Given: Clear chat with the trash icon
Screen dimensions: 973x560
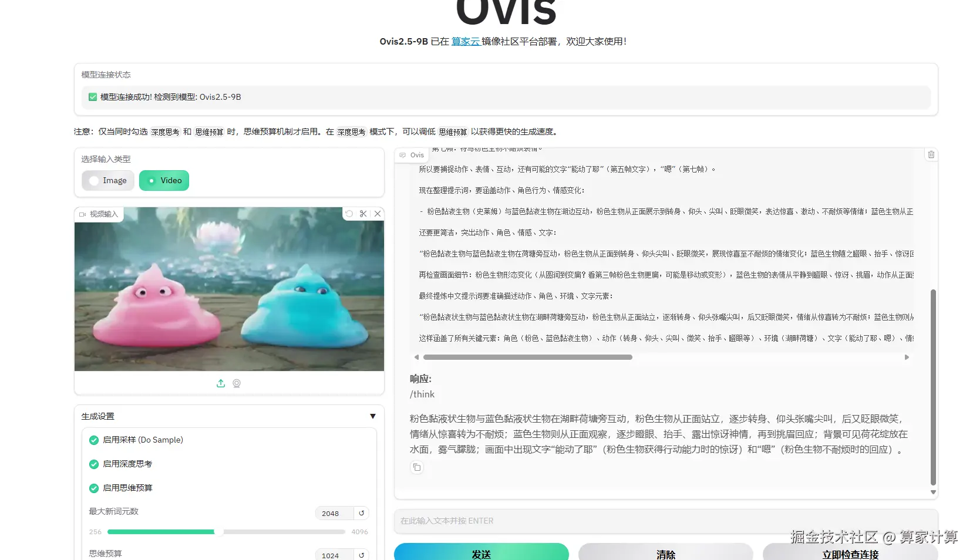Looking at the screenshot, I should [x=931, y=154].
